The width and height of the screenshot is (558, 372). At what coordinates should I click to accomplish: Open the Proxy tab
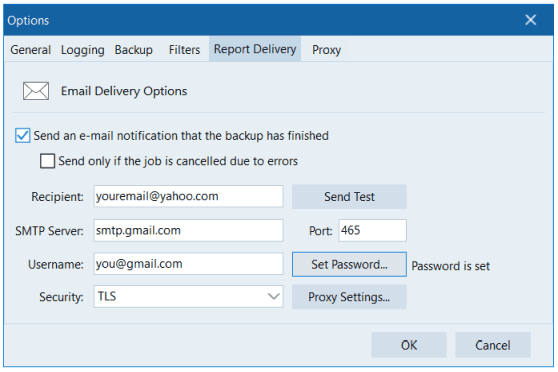pyautogui.click(x=326, y=49)
